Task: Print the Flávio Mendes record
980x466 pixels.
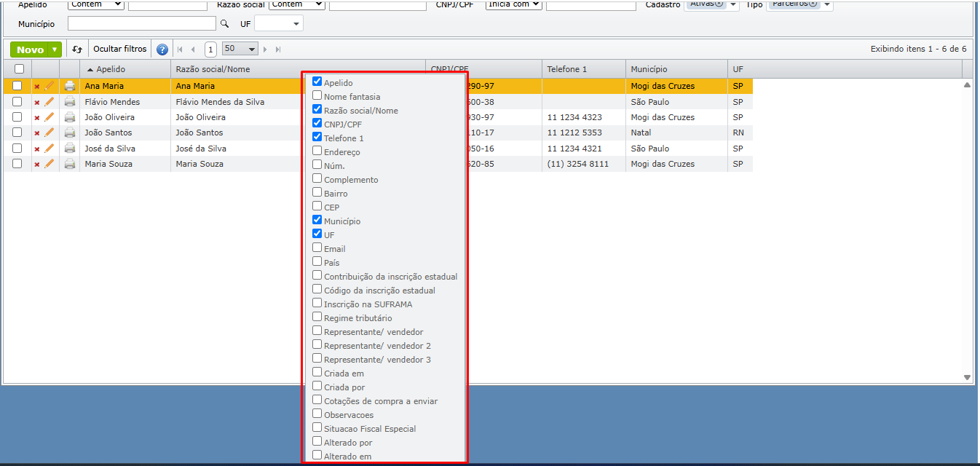Action: tap(70, 102)
